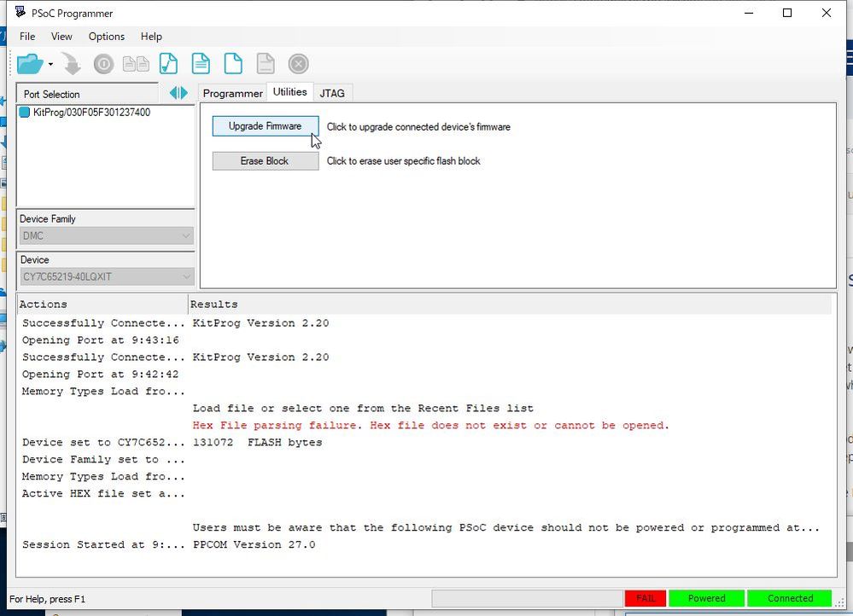Open the Device Family dropdown showing DMC
Image resolution: width=853 pixels, height=616 pixels.
105,235
